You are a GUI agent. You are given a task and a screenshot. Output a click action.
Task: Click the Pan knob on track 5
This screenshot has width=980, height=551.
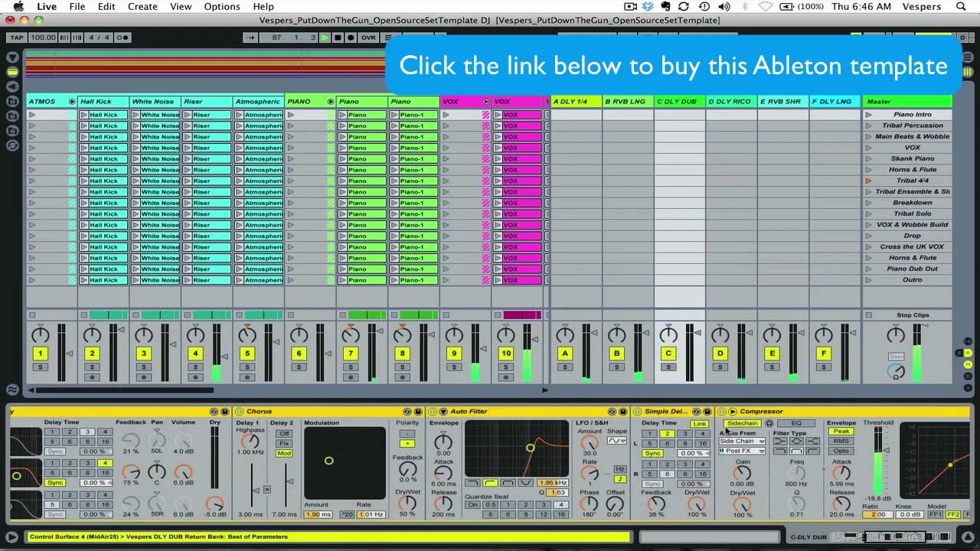click(x=247, y=334)
